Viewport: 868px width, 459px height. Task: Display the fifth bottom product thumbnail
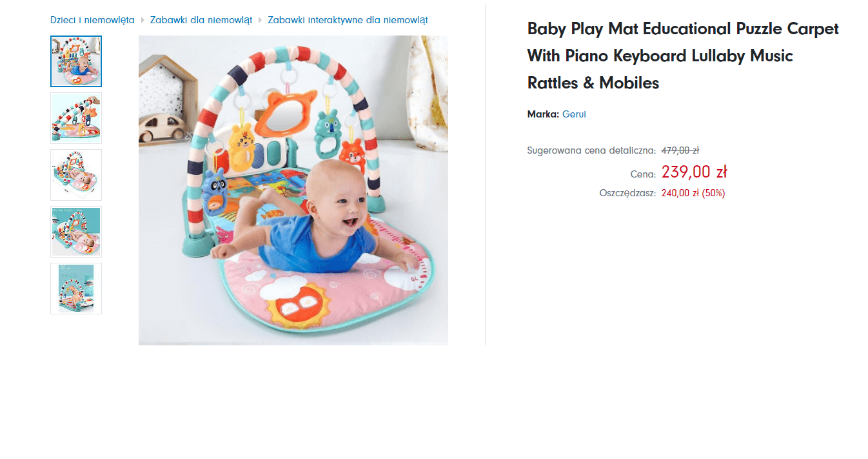[x=76, y=289]
